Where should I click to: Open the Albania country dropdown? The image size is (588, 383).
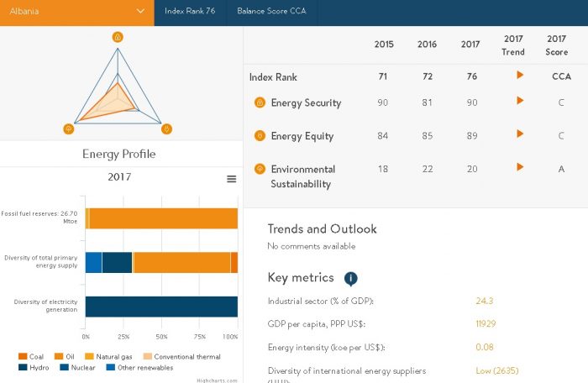(x=76, y=13)
